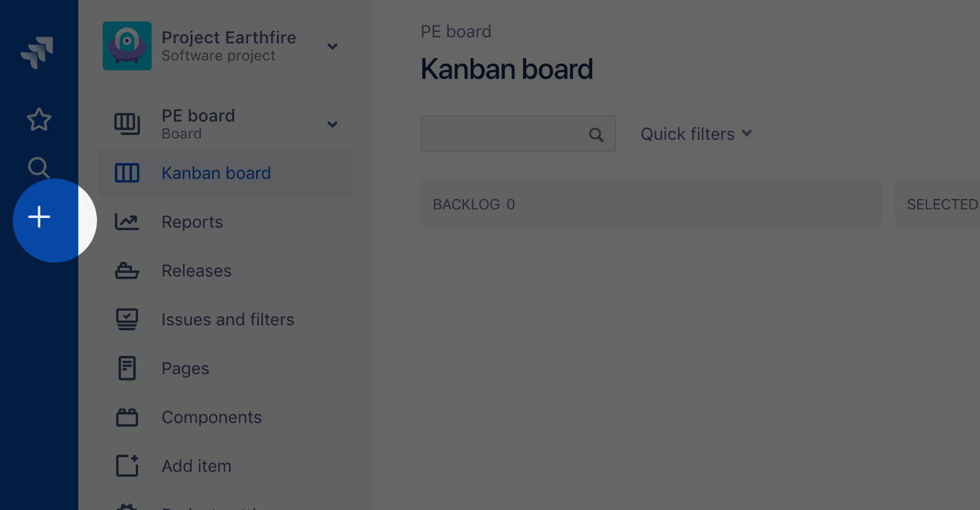Click the Components icon

coord(127,418)
